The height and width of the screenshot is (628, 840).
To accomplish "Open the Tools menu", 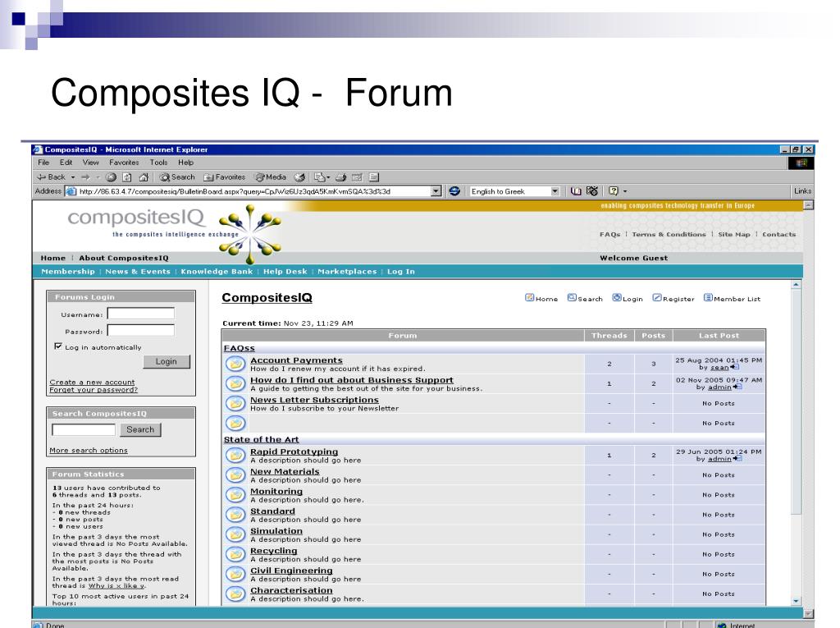I will tap(158, 163).
